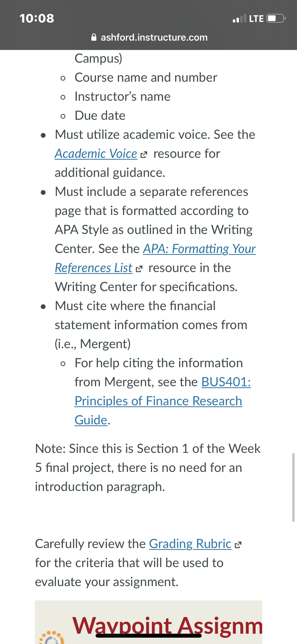
Task: Open the Grading Rubric link
Action: tap(190, 544)
